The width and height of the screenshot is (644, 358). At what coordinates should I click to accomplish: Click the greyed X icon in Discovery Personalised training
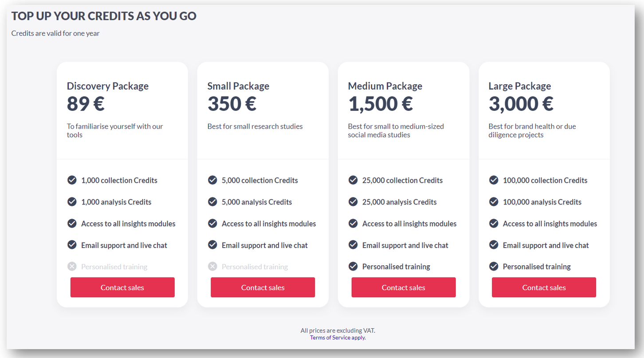click(x=72, y=267)
